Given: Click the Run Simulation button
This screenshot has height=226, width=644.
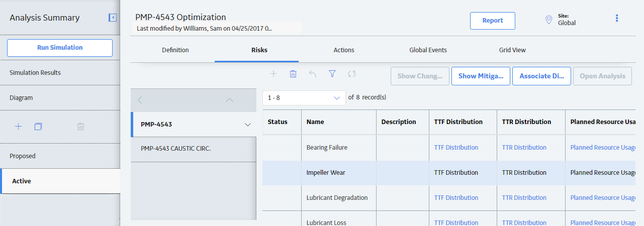Looking at the screenshot, I should (60, 48).
